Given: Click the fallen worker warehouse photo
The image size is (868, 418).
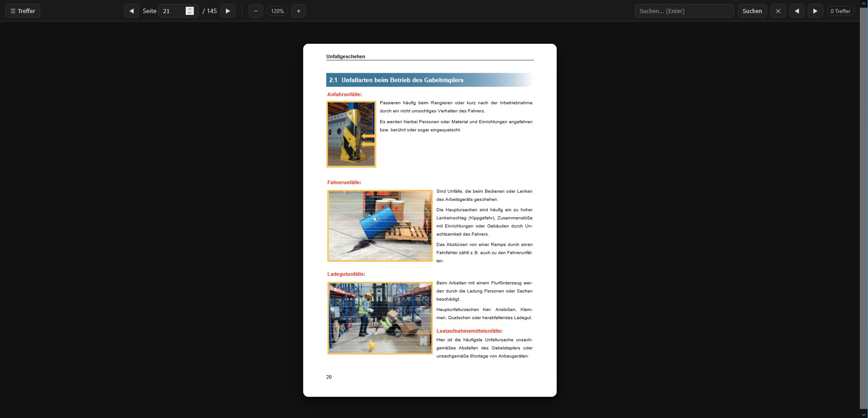Looking at the screenshot, I should click(x=380, y=318).
